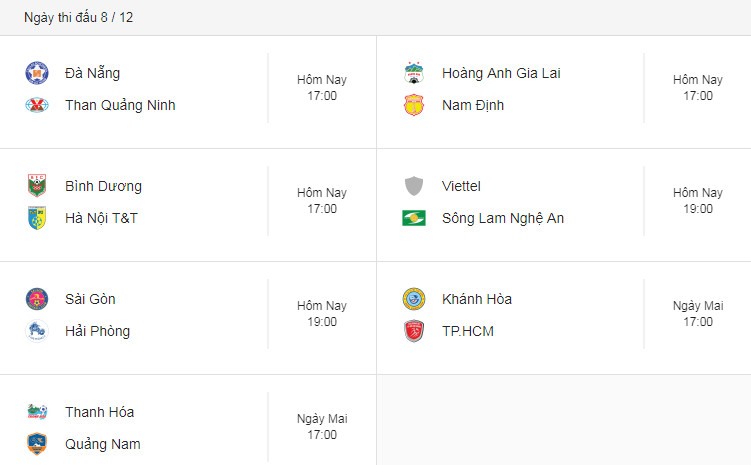Select the Hải Phòng team name

[97, 331]
